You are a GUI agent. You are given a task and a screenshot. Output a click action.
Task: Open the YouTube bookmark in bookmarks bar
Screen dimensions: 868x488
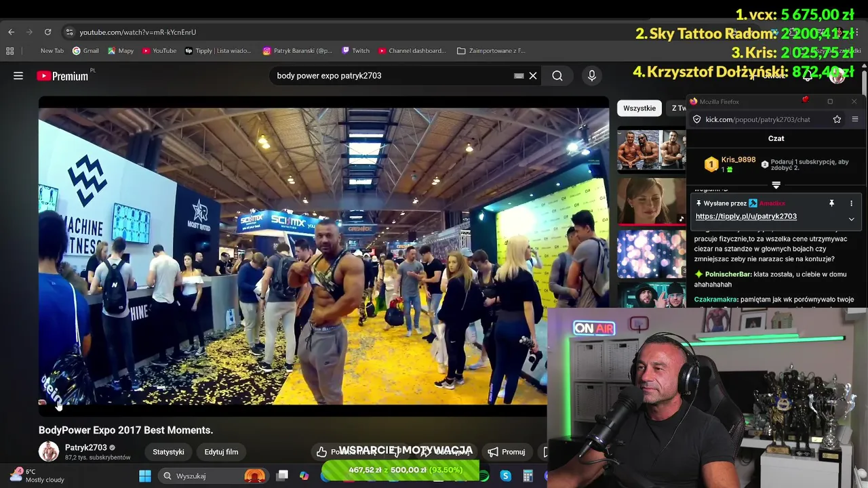tap(159, 51)
